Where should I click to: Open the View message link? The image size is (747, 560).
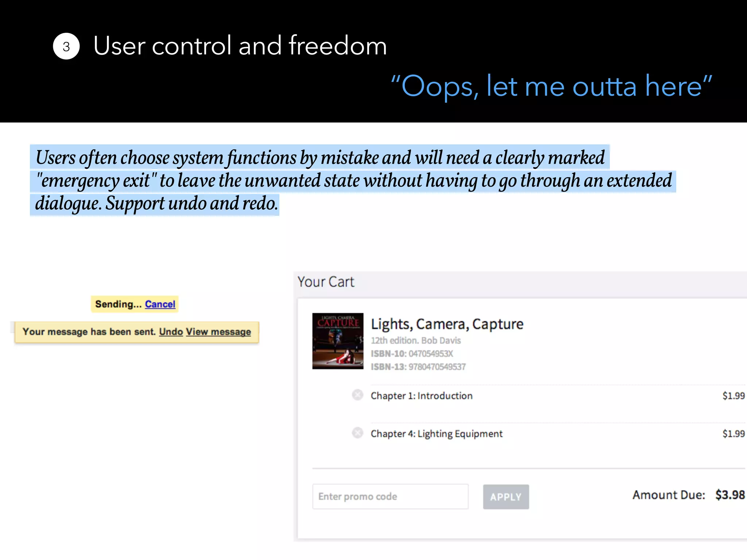218,332
